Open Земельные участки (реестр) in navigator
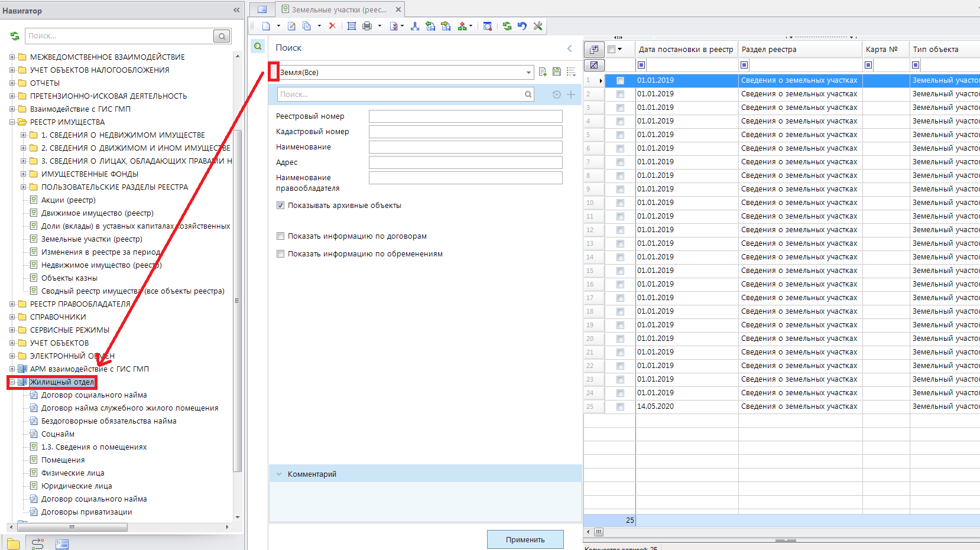Viewport: 980px width, 550px height. [x=92, y=239]
